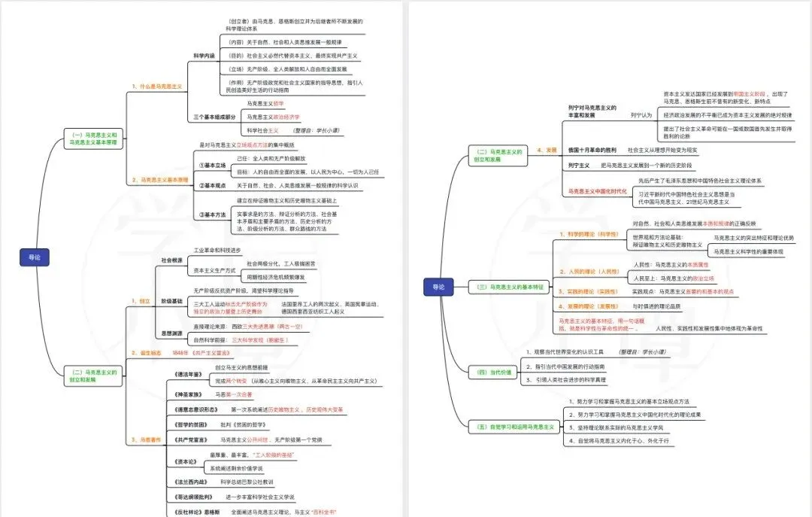
Task: Click '4、发展的理论(发展性)' branch
Action: [x=588, y=306]
